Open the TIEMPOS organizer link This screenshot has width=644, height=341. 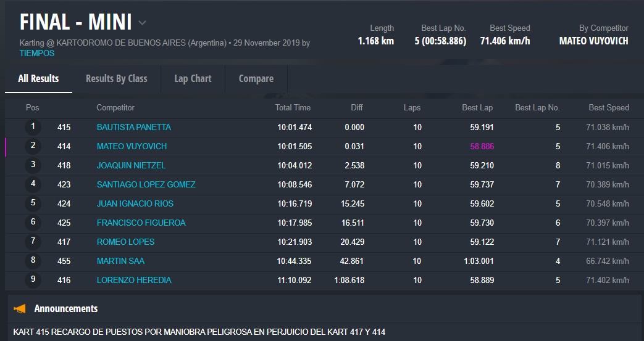click(36, 53)
